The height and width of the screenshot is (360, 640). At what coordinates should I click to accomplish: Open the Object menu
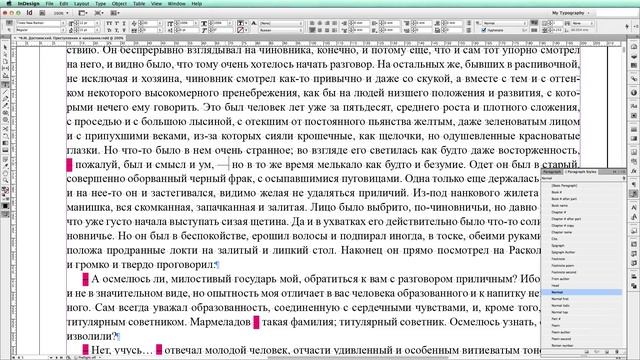119,4
